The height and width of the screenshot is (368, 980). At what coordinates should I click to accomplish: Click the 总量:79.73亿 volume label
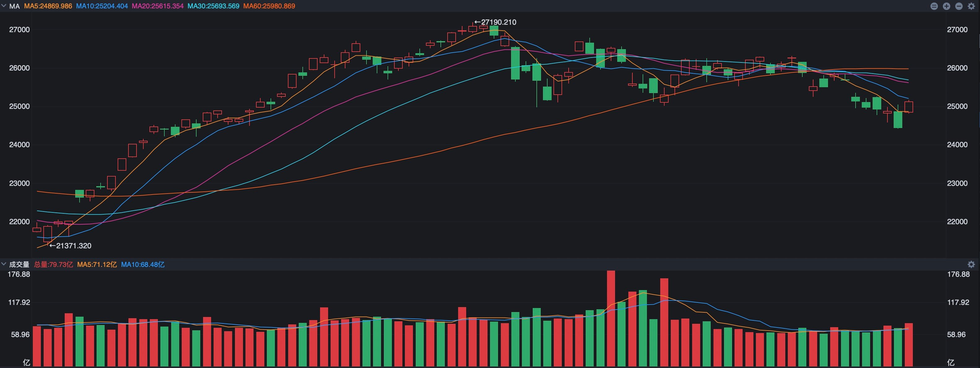click(53, 264)
